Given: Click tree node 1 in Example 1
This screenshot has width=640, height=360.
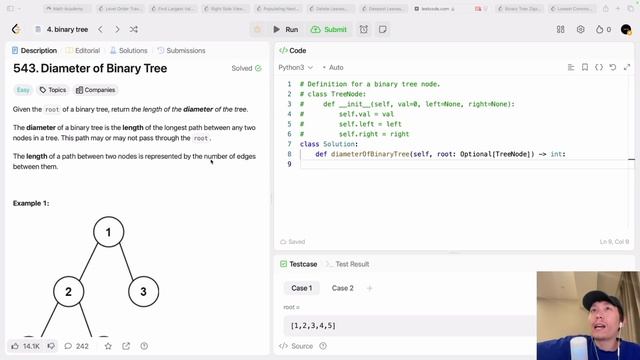Looking at the screenshot, I should click(108, 232).
